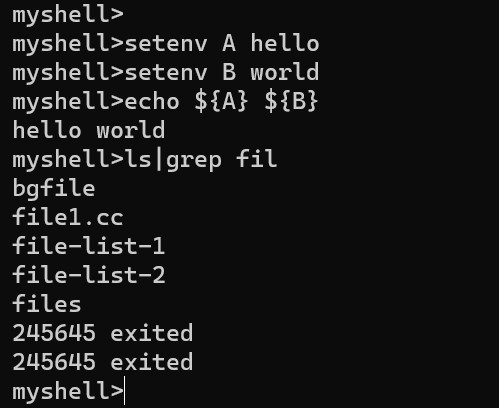Image resolution: width=499 pixels, height=408 pixels.
Task: Click the file-list-1 output entry
Action: pyautogui.click(x=89, y=246)
